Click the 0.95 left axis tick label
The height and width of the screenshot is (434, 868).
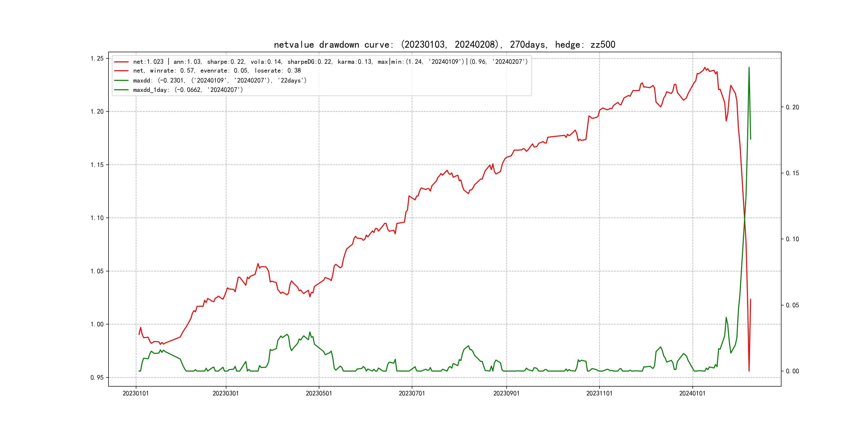coord(97,378)
